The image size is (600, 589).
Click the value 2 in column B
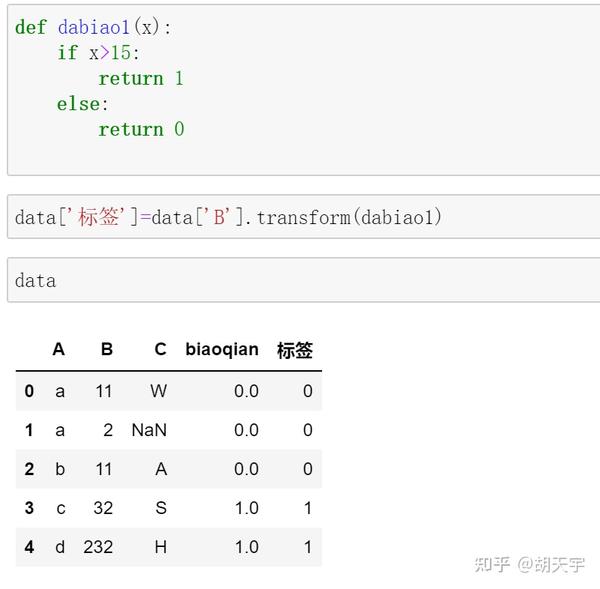[x=108, y=430]
